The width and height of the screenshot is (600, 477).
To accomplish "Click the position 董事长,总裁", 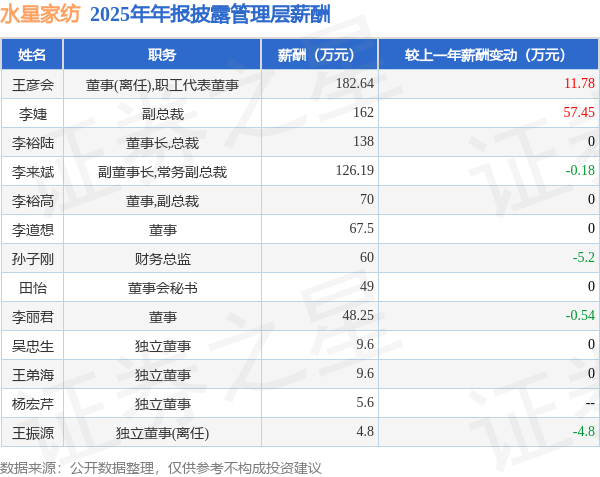I will click(162, 143).
